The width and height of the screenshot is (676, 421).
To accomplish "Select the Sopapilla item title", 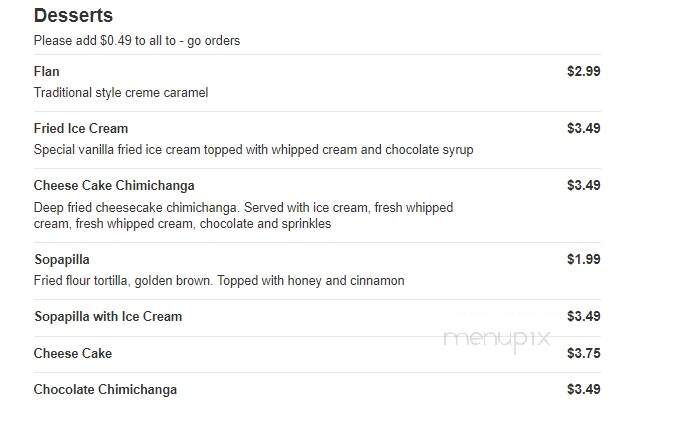I will (x=62, y=259).
